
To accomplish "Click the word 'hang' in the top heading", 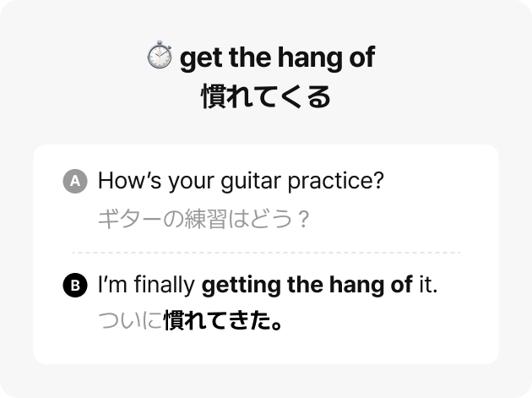I will coord(311,58).
